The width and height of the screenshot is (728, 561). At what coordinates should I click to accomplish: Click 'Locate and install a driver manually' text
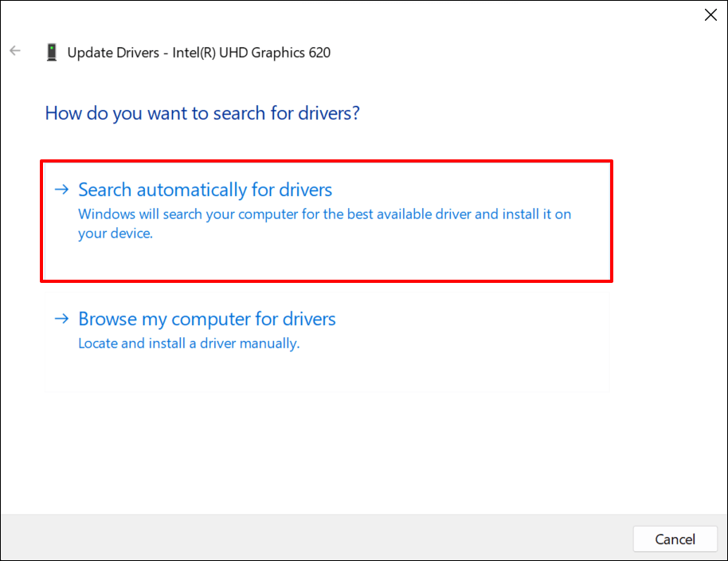point(188,344)
